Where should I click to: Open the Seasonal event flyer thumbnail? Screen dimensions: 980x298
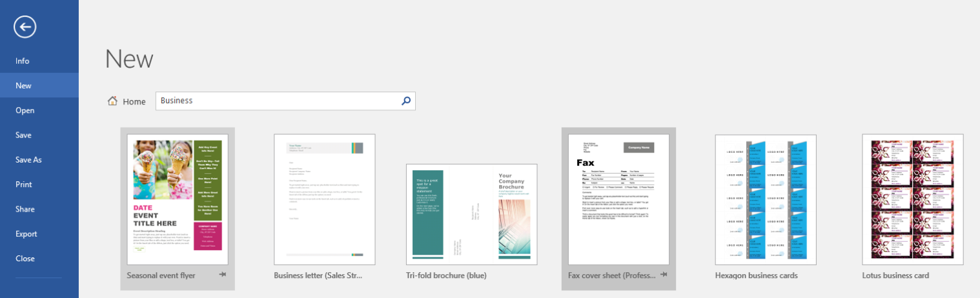point(178,200)
